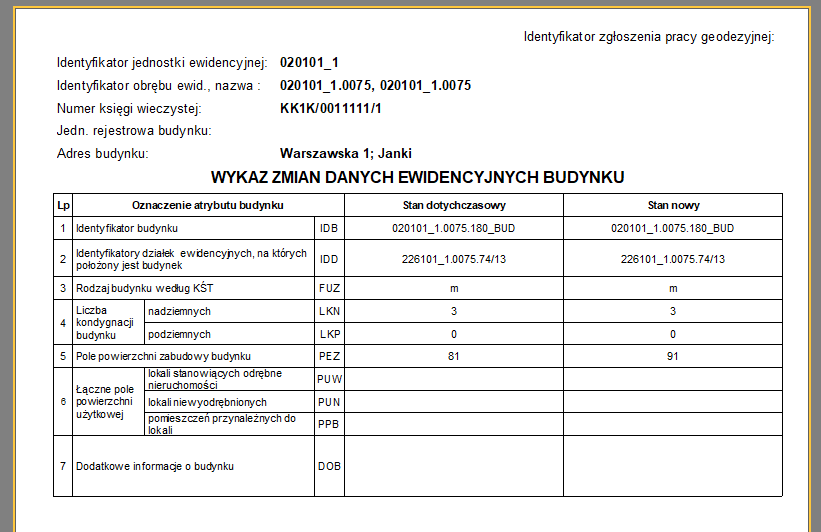Click the title WYKAZ ZMIAN DANYCH EWIDENCYJNYCH BUDYNKU
The image size is (821, 532).
pos(417,177)
